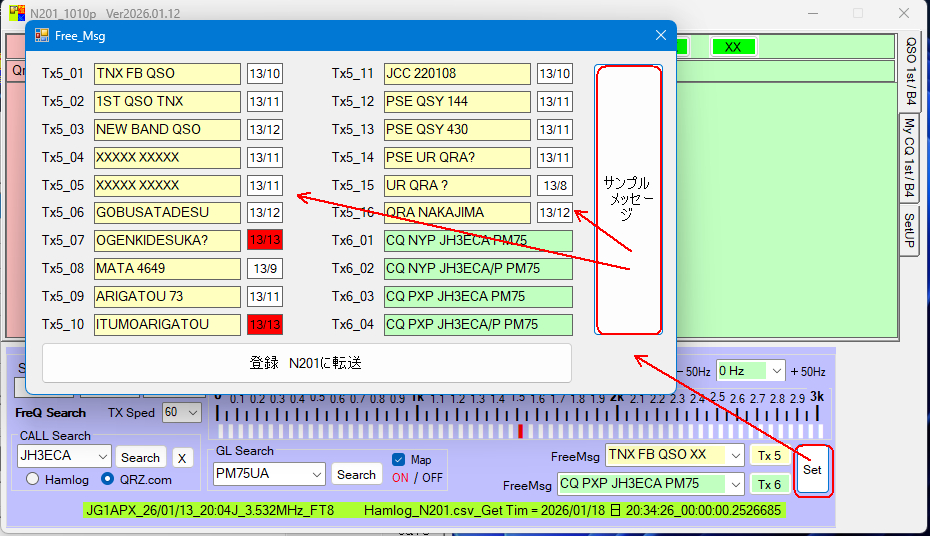
Task: Select the QRZ.com radio button
Action: [107, 479]
